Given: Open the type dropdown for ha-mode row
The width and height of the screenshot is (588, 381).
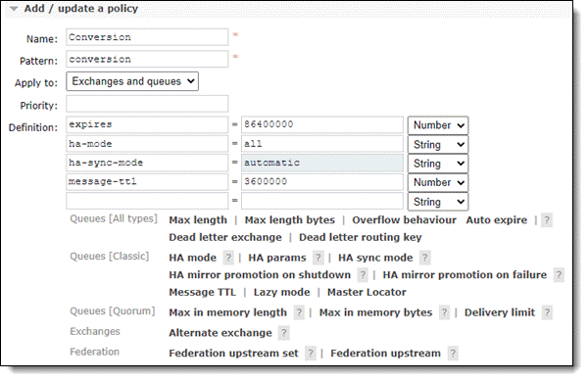Looking at the screenshot, I should (438, 145).
